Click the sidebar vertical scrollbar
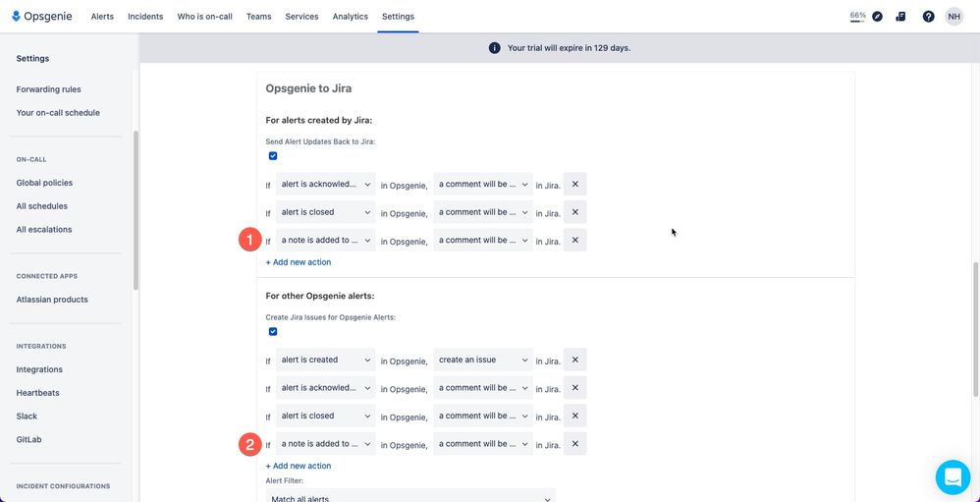Image resolution: width=980 pixels, height=502 pixels. [136, 210]
